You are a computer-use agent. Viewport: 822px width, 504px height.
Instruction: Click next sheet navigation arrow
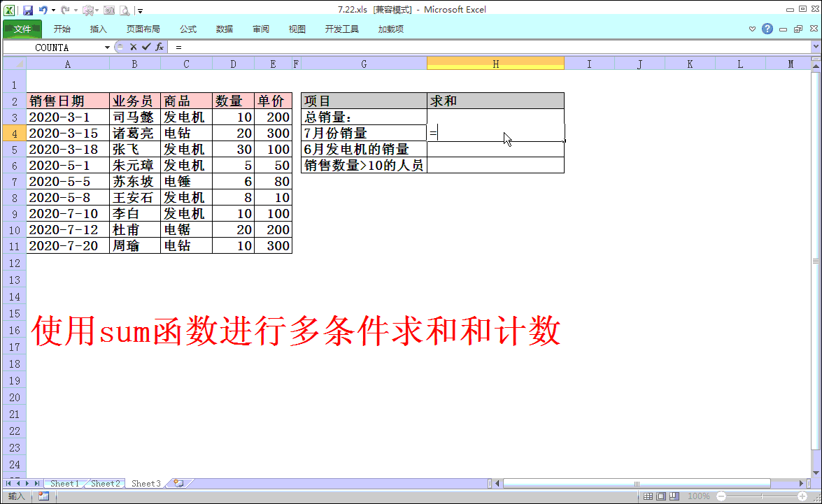(x=27, y=484)
